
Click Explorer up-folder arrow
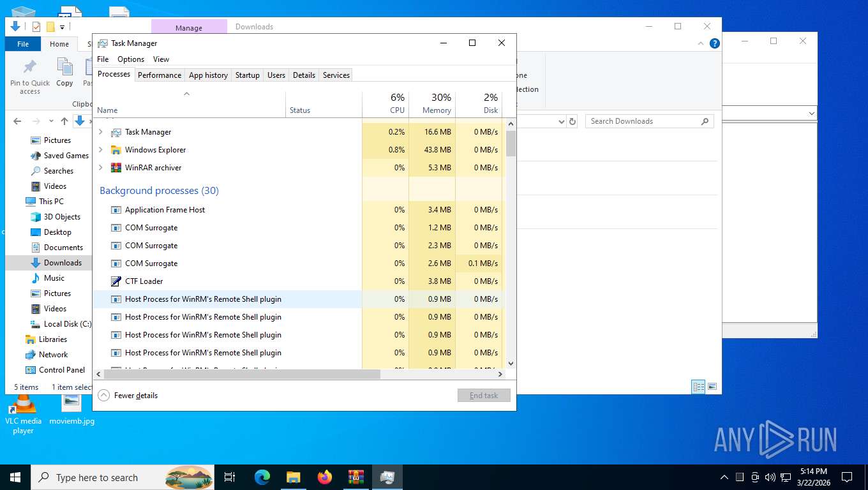[x=64, y=121]
